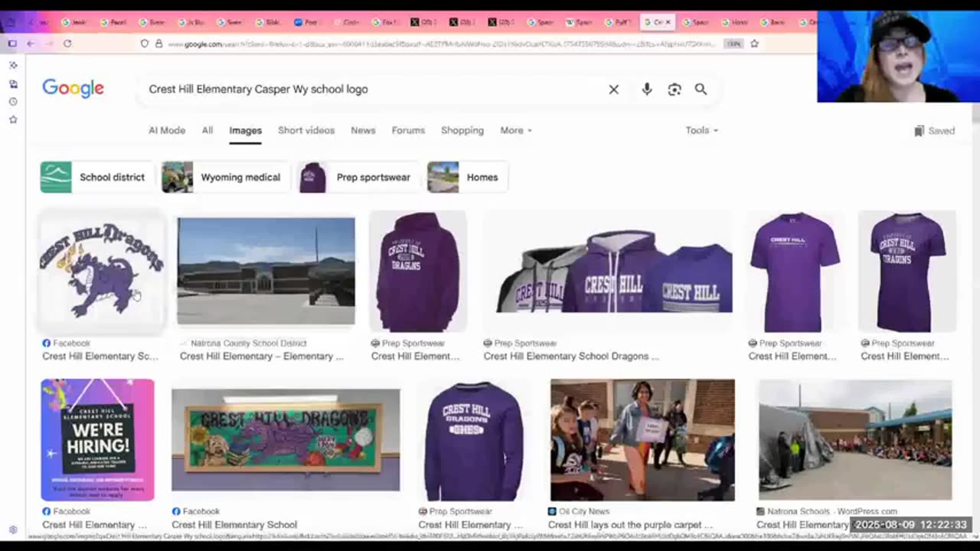This screenshot has width=980, height=551.
Task: Bookmark this page with the star icon
Action: point(754,44)
